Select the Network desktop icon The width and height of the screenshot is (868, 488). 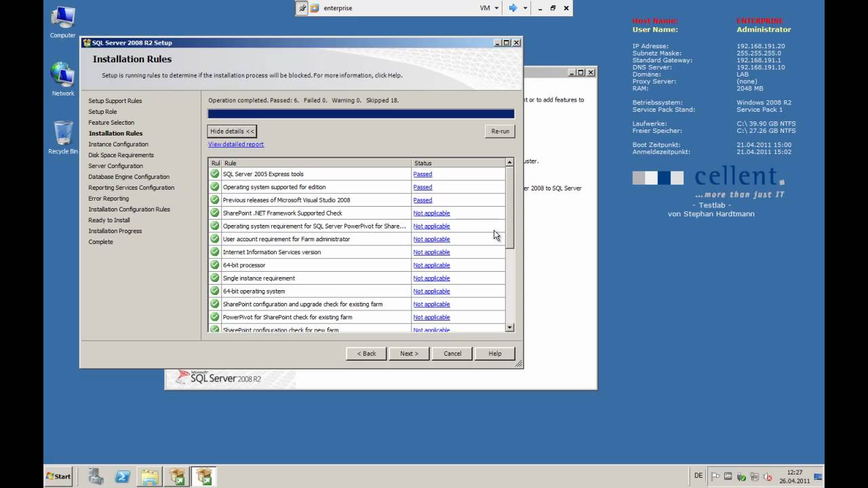coord(62,79)
